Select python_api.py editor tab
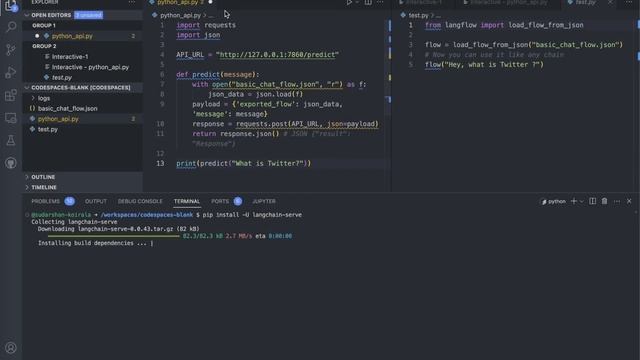 (178, 2)
